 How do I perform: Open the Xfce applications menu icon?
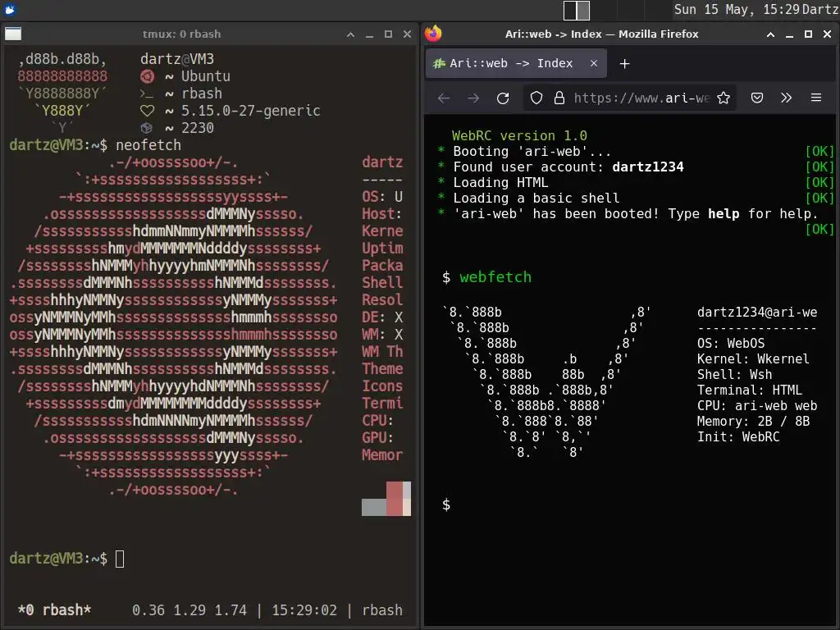click(x=10, y=9)
